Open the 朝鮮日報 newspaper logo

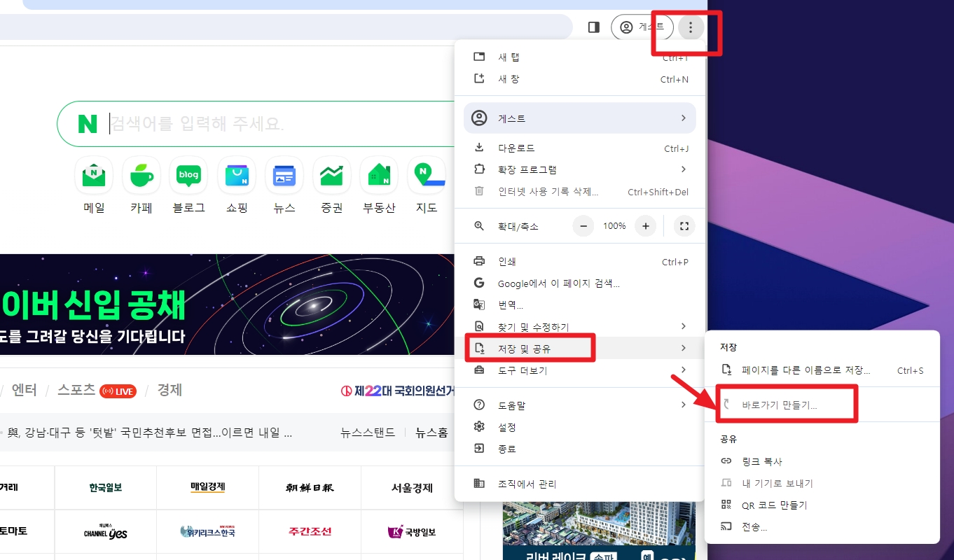tap(310, 487)
